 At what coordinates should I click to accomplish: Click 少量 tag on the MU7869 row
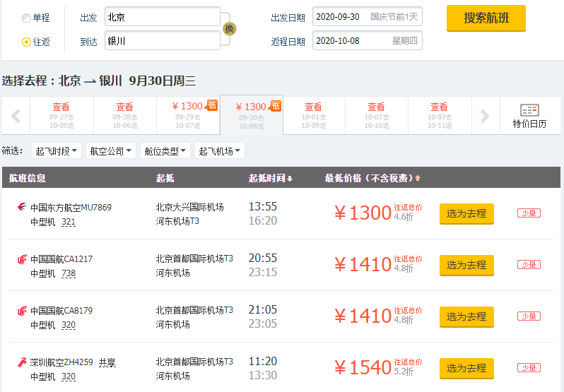529,213
